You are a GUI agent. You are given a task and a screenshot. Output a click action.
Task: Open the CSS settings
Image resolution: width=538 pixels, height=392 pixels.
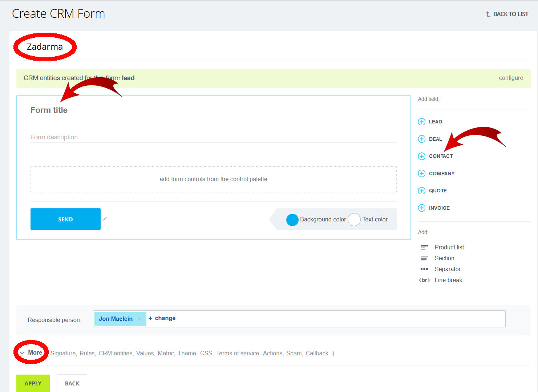(x=206, y=353)
